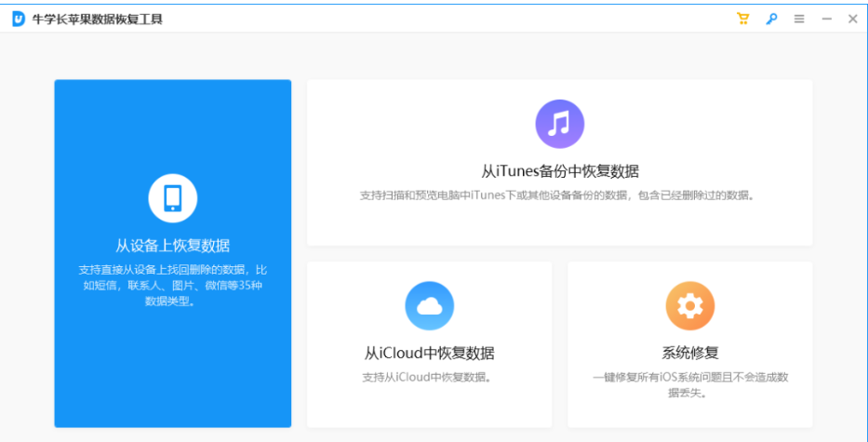This screenshot has height=442, width=868.
Task: Open the shopping cart purchase icon
Action: [x=742, y=19]
